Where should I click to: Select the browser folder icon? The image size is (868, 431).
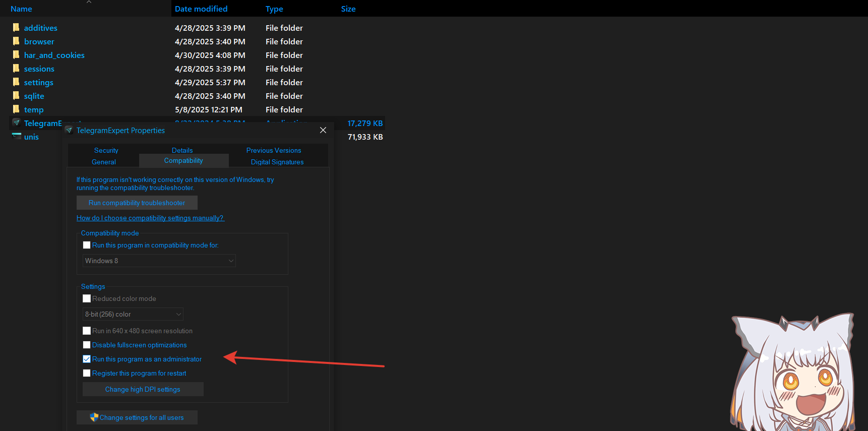point(16,41)
